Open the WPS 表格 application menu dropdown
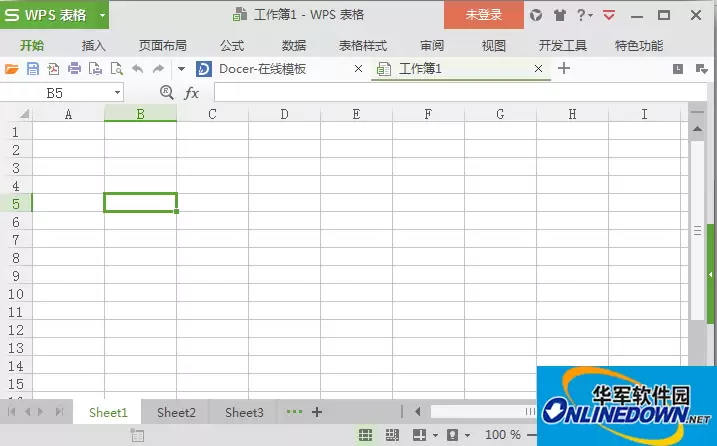717x446 pixels. (102, 15)
